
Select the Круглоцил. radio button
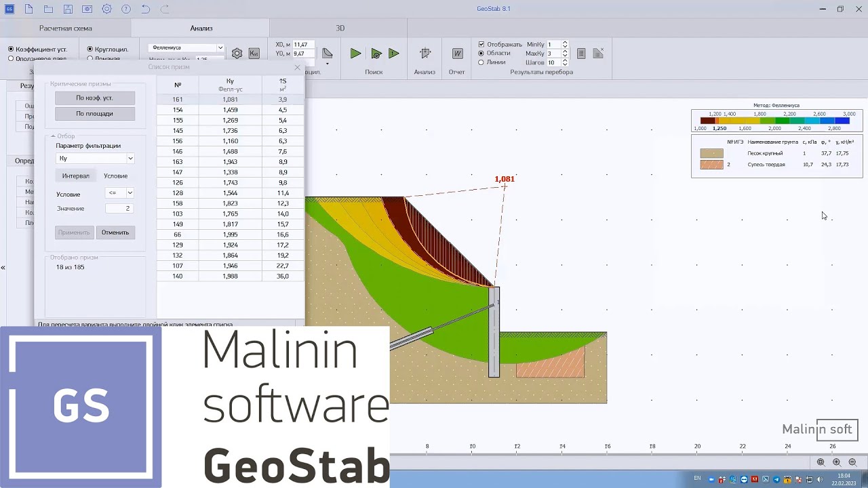pyautogui.click(x=90, y=49)
